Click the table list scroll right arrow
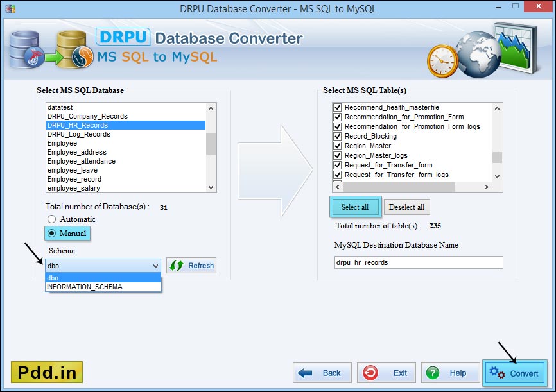 (487, 187)
